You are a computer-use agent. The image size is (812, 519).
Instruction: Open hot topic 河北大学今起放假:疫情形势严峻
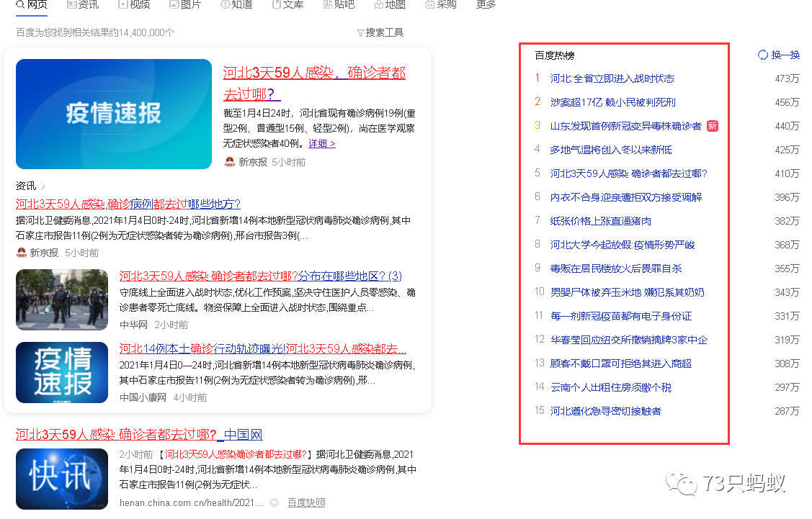coord(623,245)
